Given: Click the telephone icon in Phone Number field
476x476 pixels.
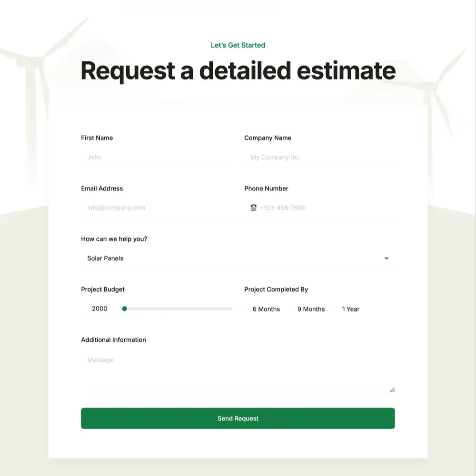Looking at the screenshot, I should (x=253, y=208).
